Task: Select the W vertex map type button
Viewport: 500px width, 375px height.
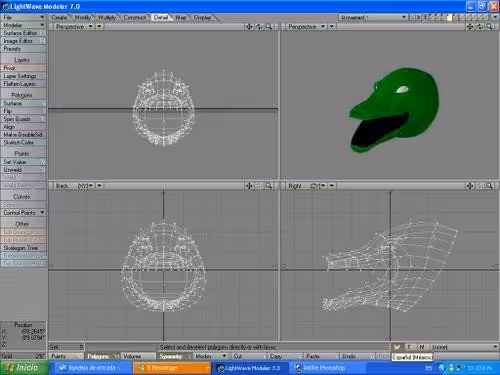Action: point(396,347)
